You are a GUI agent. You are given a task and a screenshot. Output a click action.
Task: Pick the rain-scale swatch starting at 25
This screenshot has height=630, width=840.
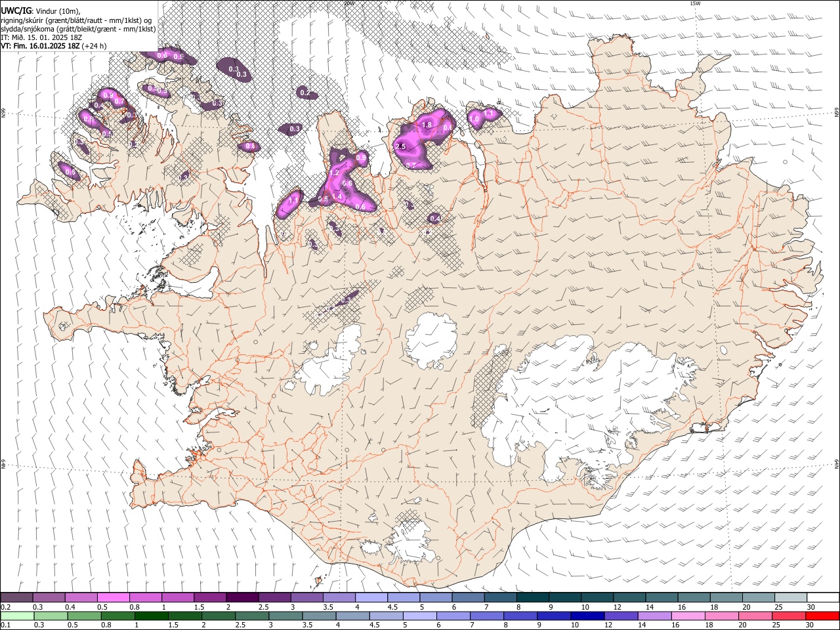click(788, 616)
